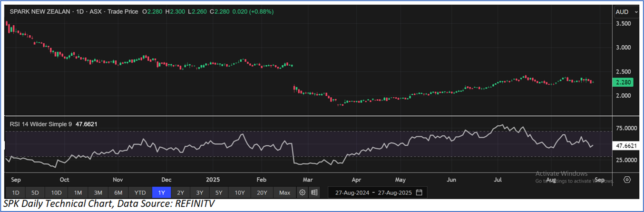
Task: Click the time axis settings icon at right
Action: 627,180
